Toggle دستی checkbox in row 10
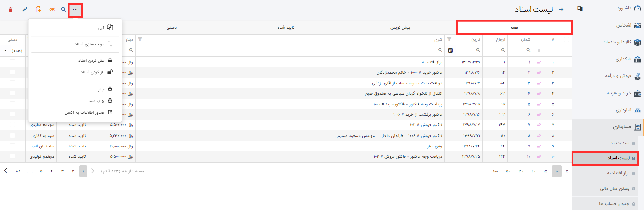 click(x=12, y=156)
